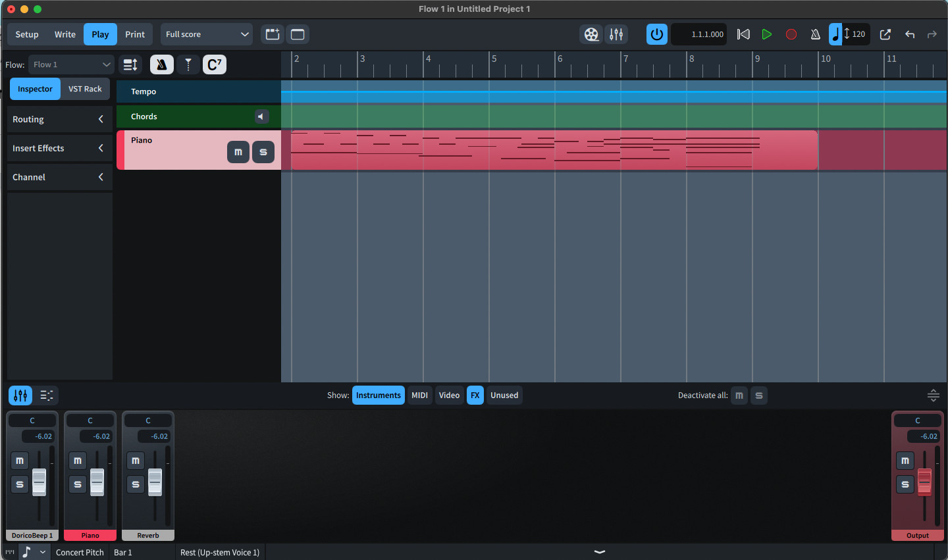Mute the Reverb channel
This screenshot has height=560, width=948.
point(136,461)
